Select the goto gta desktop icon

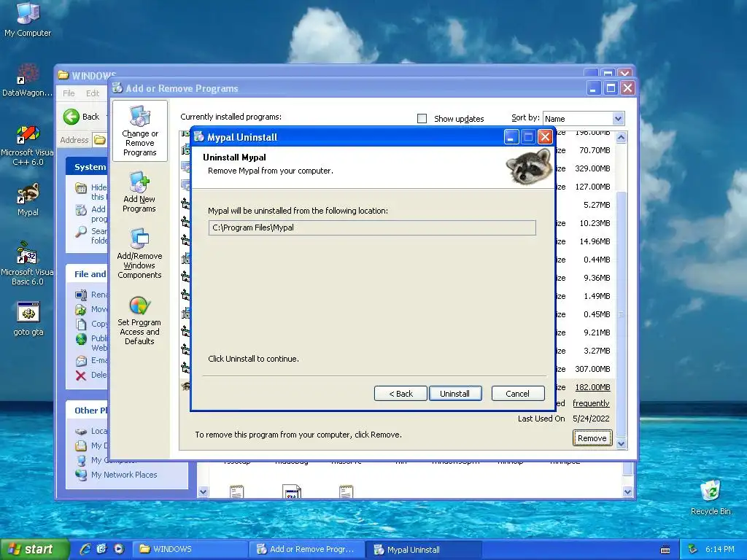pyautogui.click(x=28, y=318)
